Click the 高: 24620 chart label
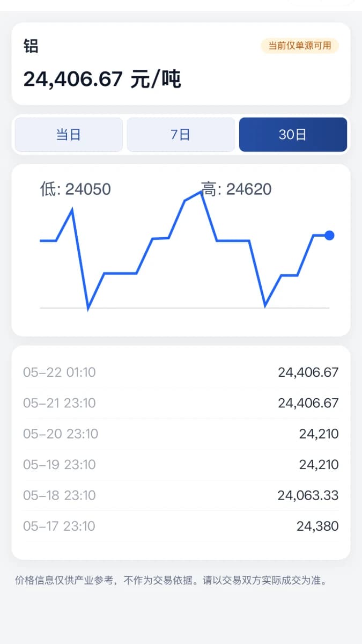This screenshot has height=644, width=362. point(237,189)
